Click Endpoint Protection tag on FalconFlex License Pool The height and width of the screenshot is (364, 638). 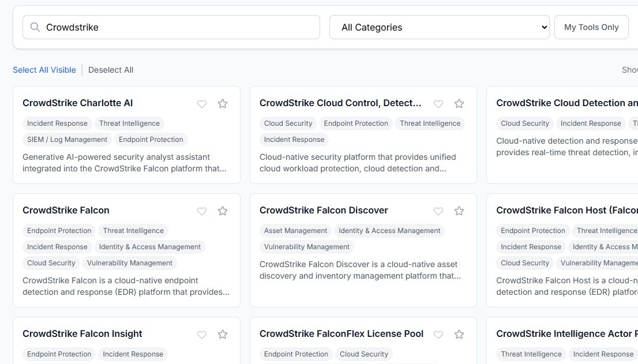[x=297, y=354]
